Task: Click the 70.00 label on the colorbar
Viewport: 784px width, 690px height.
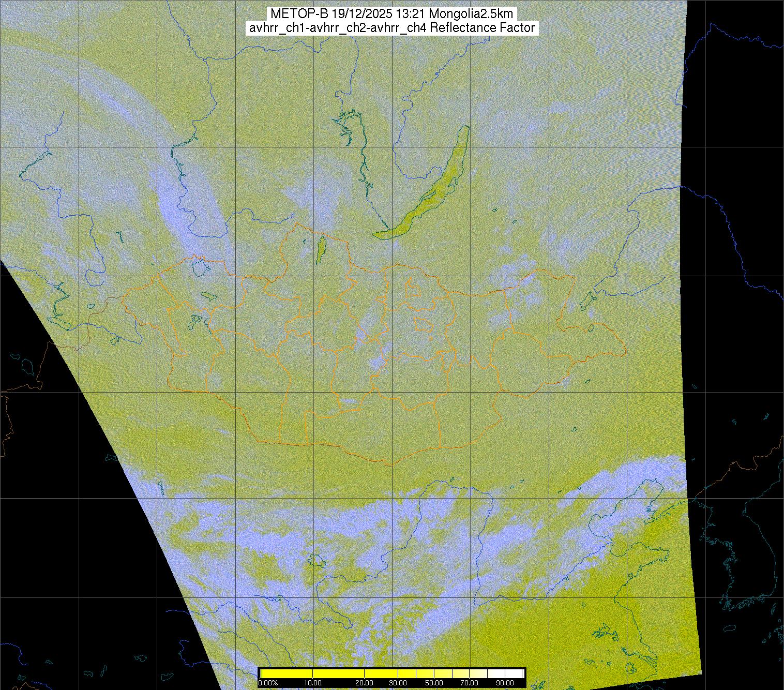Action: point(470,683)
